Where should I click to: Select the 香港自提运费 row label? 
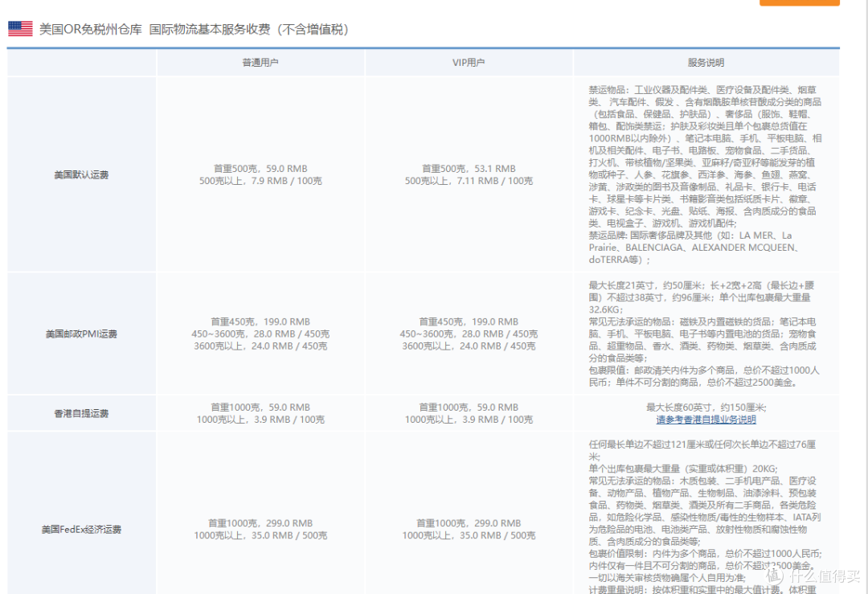coord(81,413)
